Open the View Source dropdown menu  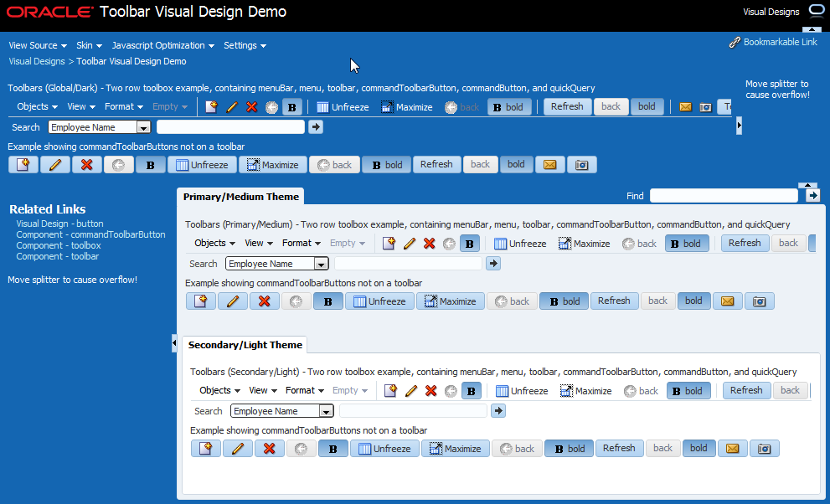pos(38,45)
